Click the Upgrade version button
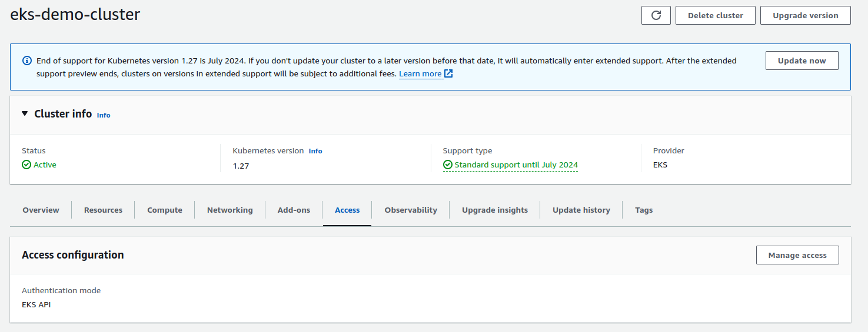The width and height of the screenshot is (868, 332). click(806, 15)
